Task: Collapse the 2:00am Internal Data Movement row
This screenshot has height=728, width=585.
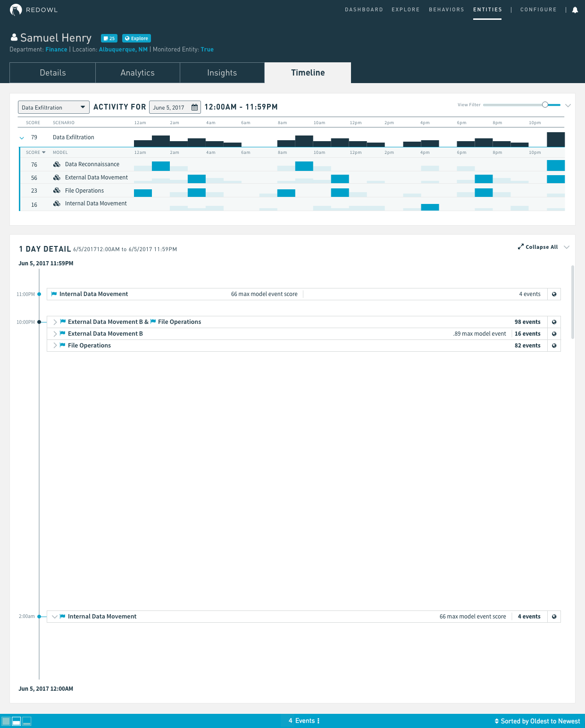Action: coord(55,617)
